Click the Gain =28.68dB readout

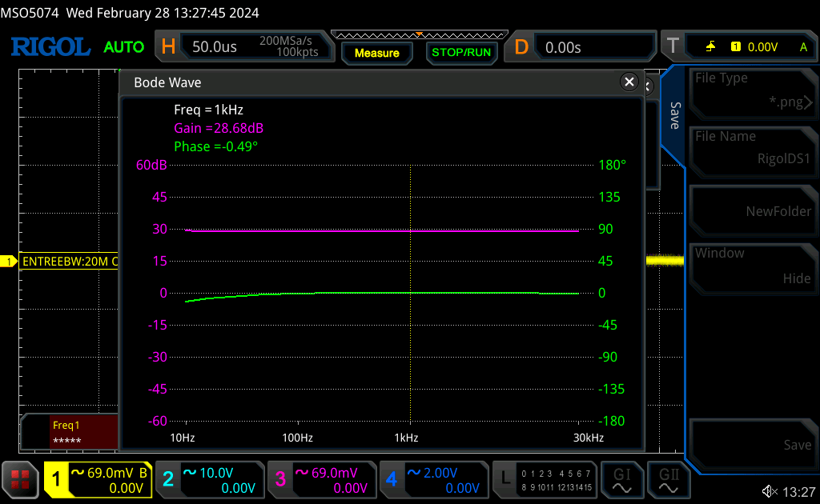pos(219,128)
